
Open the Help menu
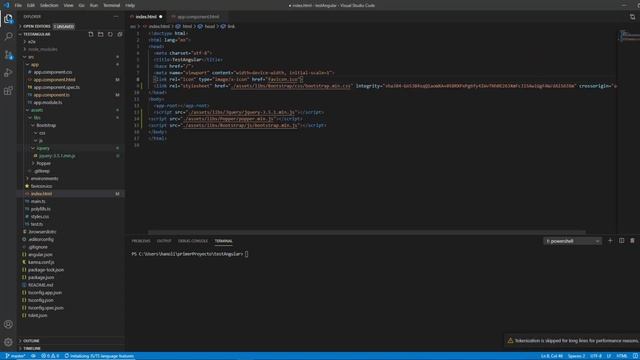130,5
